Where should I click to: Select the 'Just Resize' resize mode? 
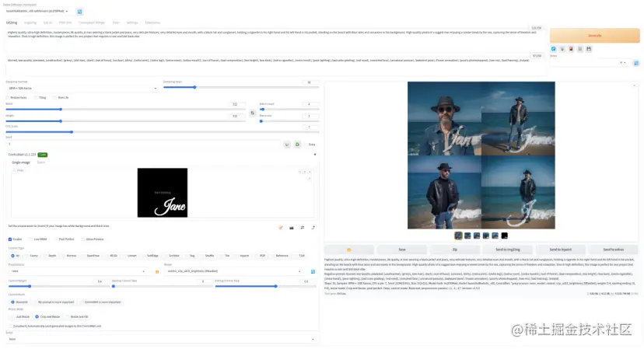[x=20, y=316]
